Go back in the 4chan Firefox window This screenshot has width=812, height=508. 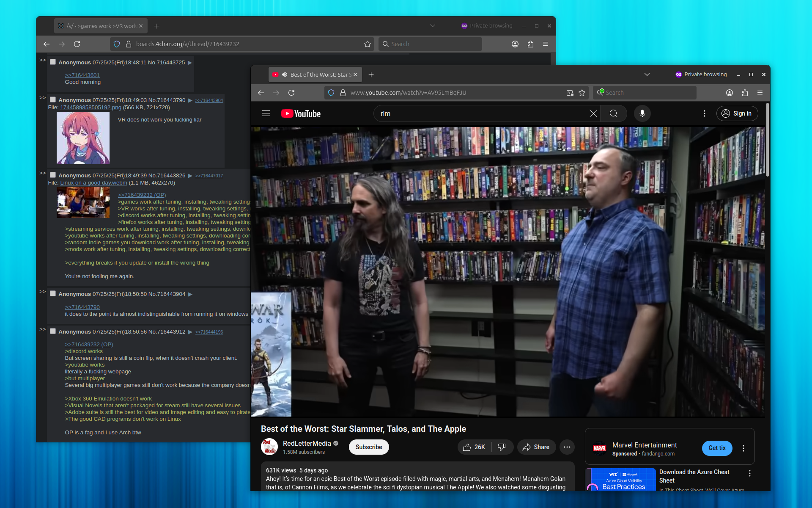pyautogui.click(x=47, y=44)
